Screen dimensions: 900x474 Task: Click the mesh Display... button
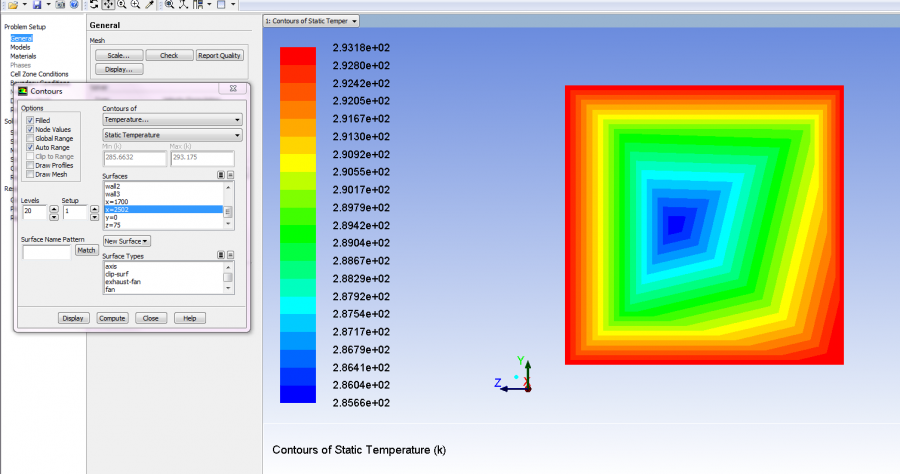pos(119,69)
